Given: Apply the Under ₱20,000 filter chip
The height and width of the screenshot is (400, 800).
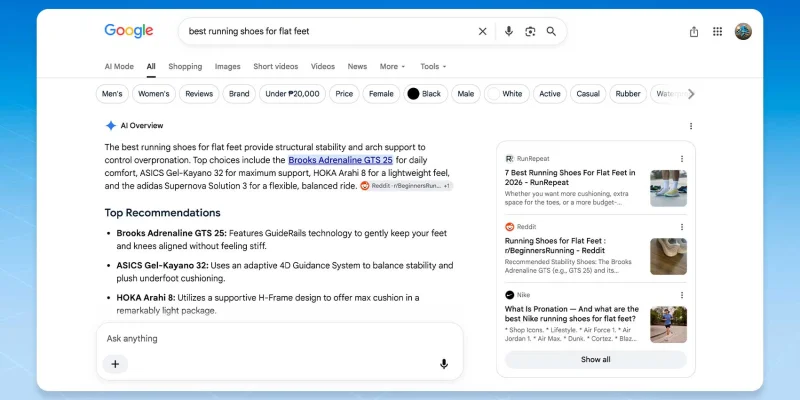Looking at the screenshot, I should pos(292,94).
